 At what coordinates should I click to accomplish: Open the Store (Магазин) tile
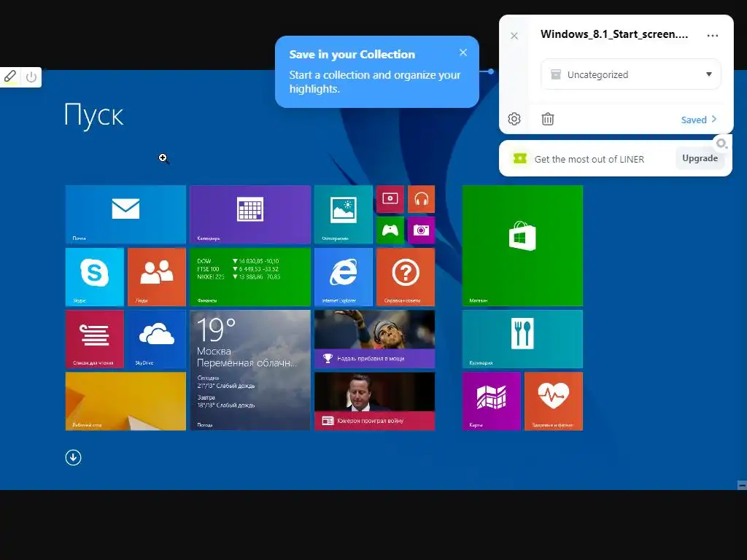point(522,245)
